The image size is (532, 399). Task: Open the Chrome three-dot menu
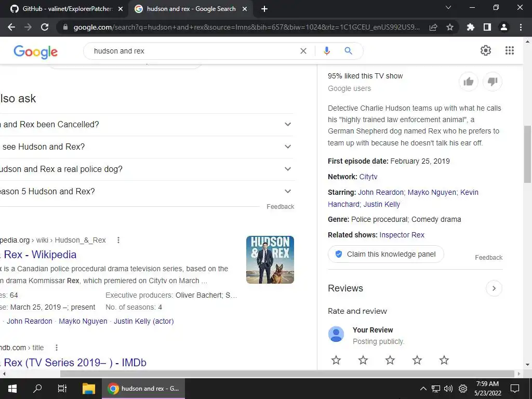pos(521,27)
